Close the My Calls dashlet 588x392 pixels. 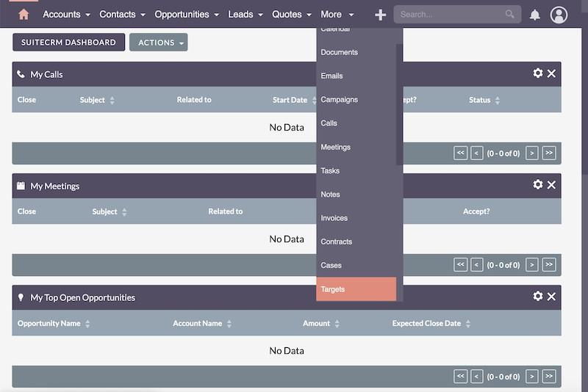coord(551,73)
